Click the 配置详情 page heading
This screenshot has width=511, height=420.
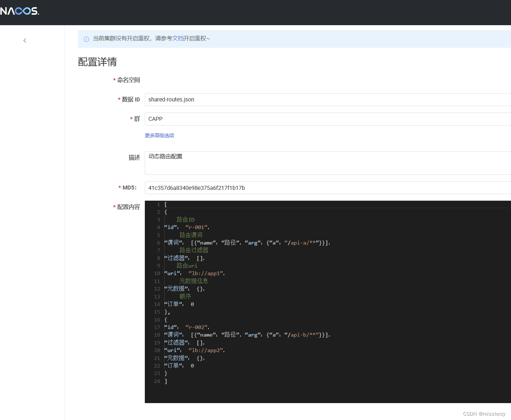[97, 62]
